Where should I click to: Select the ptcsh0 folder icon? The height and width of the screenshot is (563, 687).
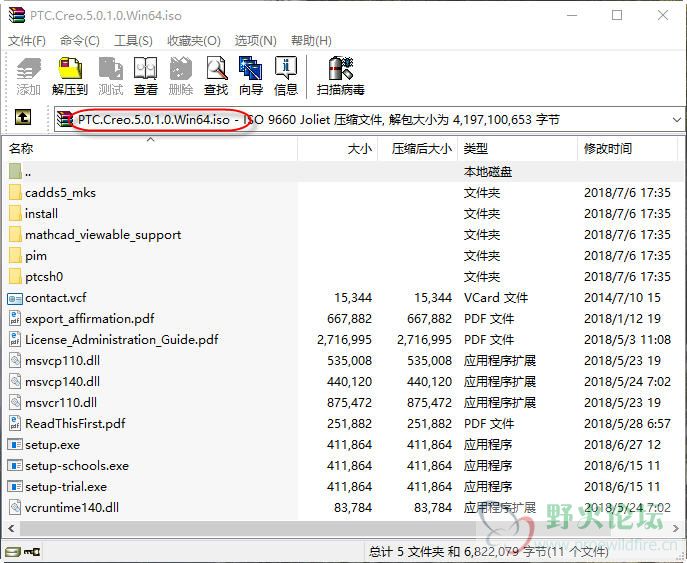click(x=15, y=277)
